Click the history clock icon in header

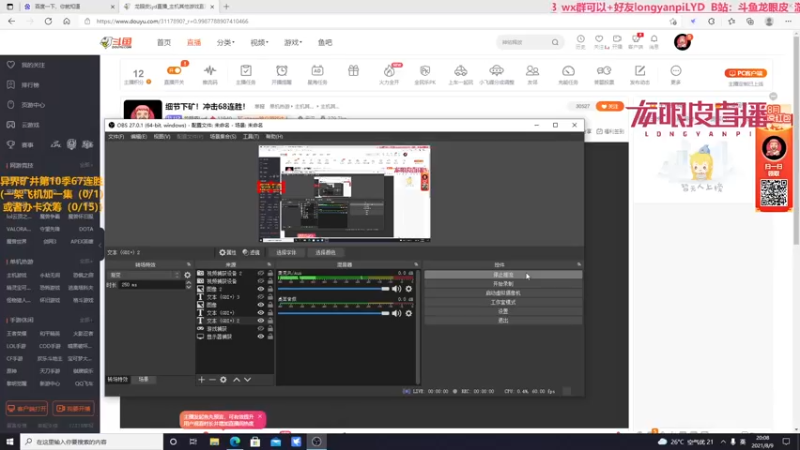(x=581, y=39)
